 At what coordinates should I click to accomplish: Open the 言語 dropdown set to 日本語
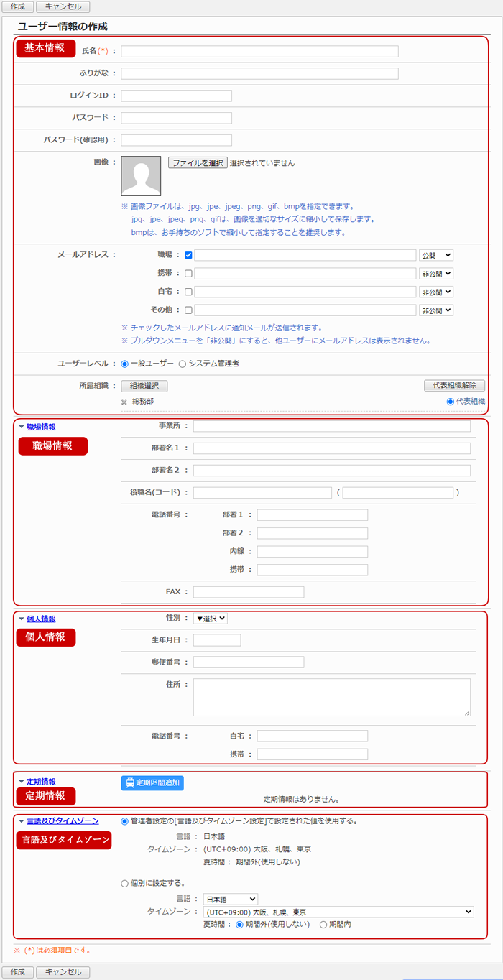[231, 899]
